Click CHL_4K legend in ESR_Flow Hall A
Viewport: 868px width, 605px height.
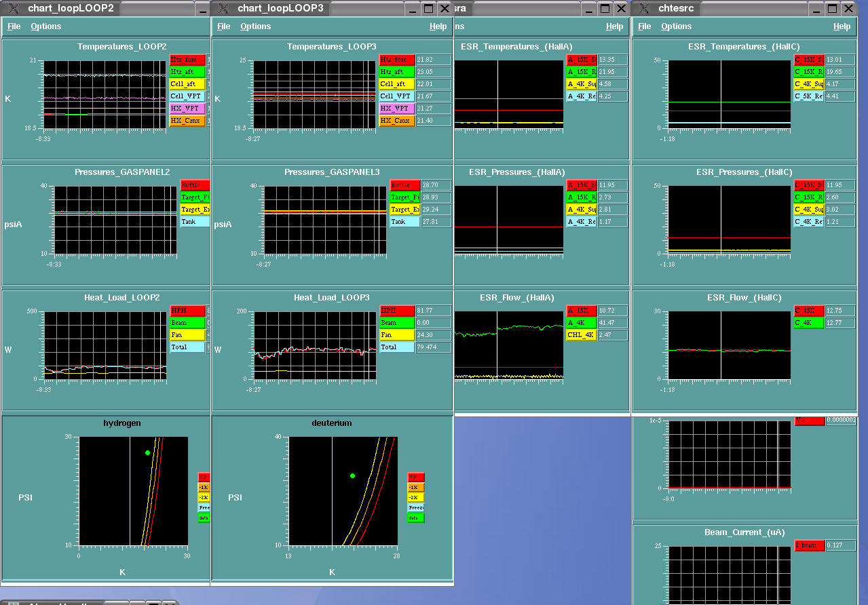[582, 335]
